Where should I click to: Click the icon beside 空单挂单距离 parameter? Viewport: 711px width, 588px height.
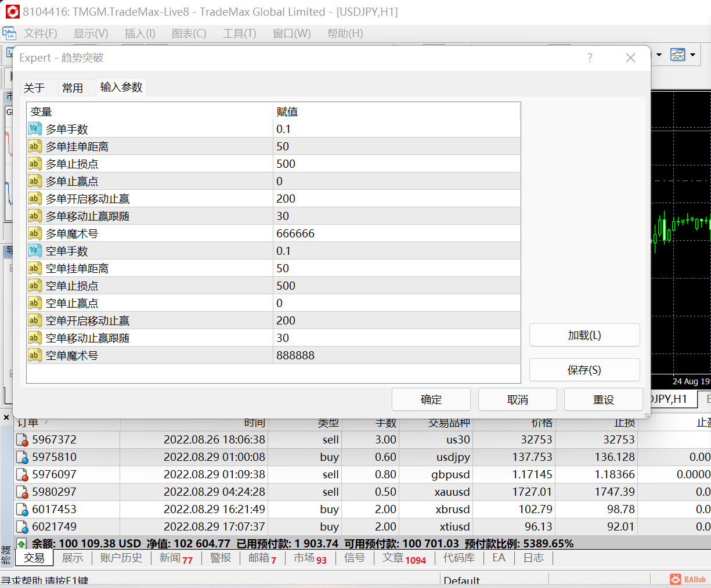(35, 268)
